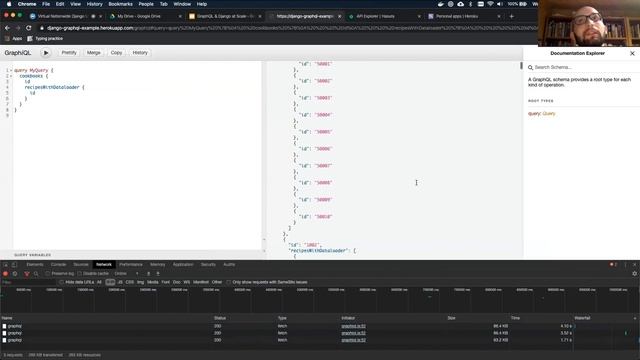
Task: Stop recording network log (red circle)
Action: tap(5, 273)
